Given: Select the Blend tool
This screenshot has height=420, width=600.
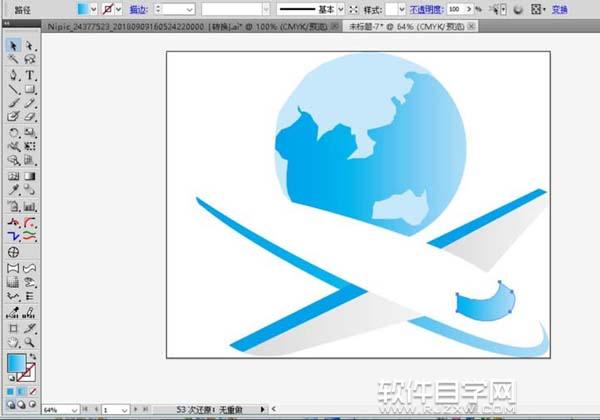Looking at the screenshot, I should pyautogui.click(x=29, y=190).
